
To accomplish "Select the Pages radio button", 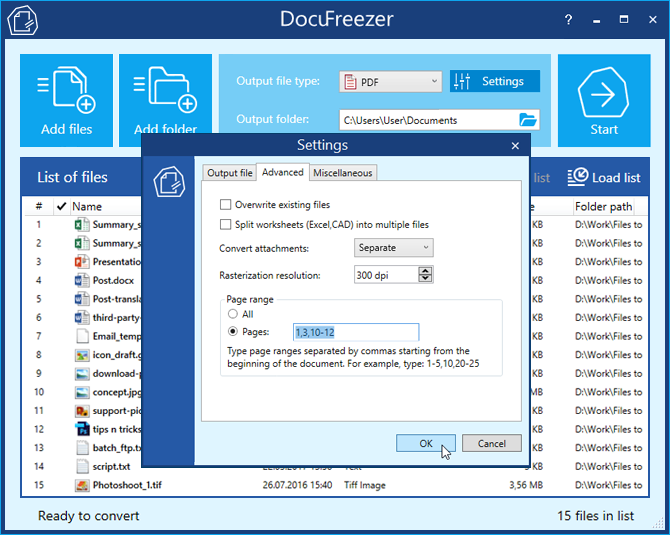I will 233,331.
